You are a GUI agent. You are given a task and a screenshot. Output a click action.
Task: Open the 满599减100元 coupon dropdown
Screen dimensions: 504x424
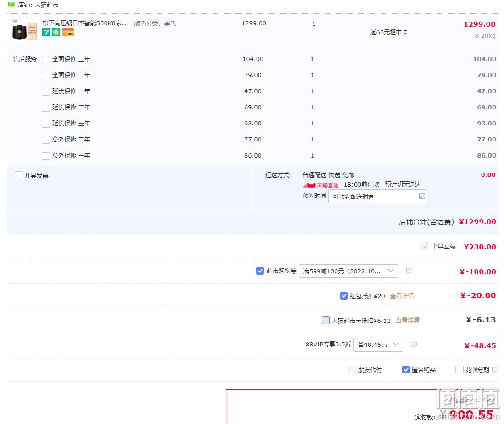pos(348,271)
